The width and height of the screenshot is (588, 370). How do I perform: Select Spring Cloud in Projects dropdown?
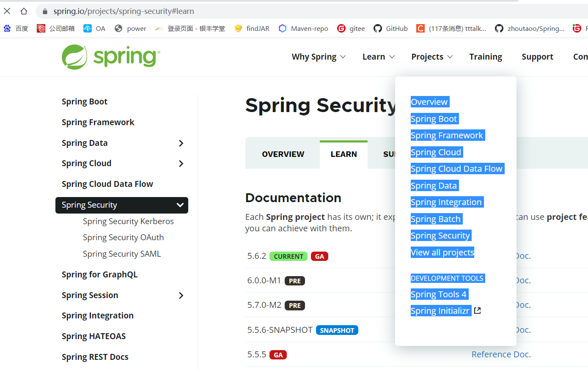pyautogui.click(x=437, y=152)
